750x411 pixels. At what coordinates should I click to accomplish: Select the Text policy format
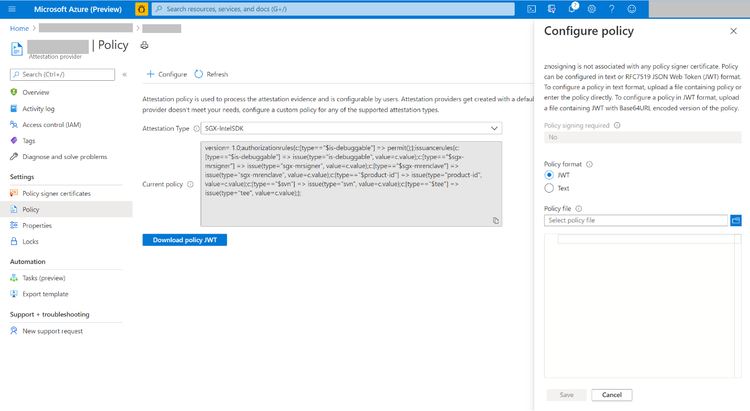pos(549,188)
